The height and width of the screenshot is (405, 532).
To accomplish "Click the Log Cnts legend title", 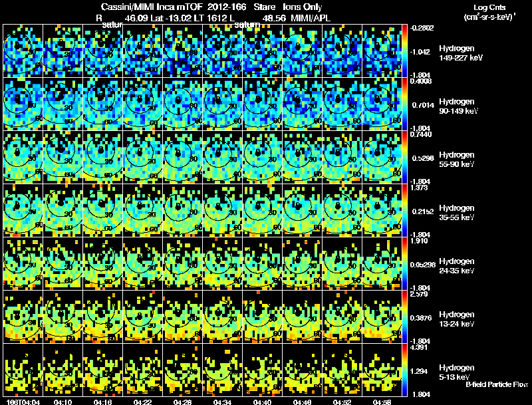I will tap(489, 8).
